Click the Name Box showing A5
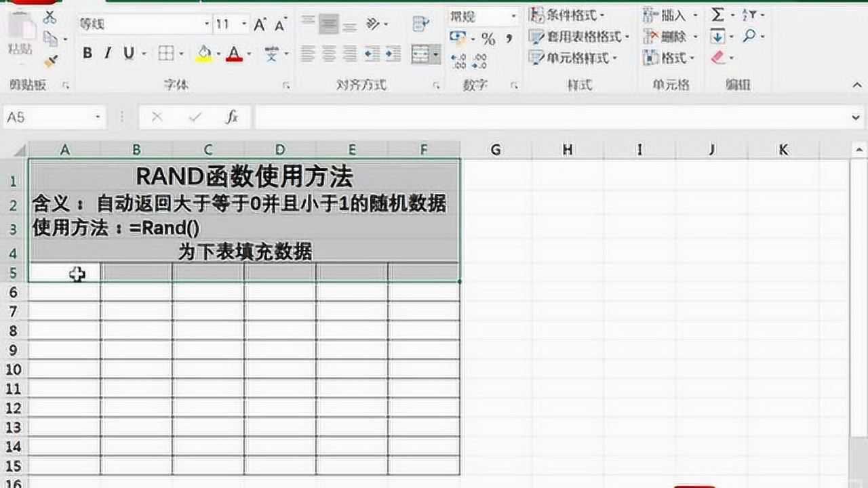The height and width of the screenshot is (488, 868). pyautogui.click(x=54, y=117)
